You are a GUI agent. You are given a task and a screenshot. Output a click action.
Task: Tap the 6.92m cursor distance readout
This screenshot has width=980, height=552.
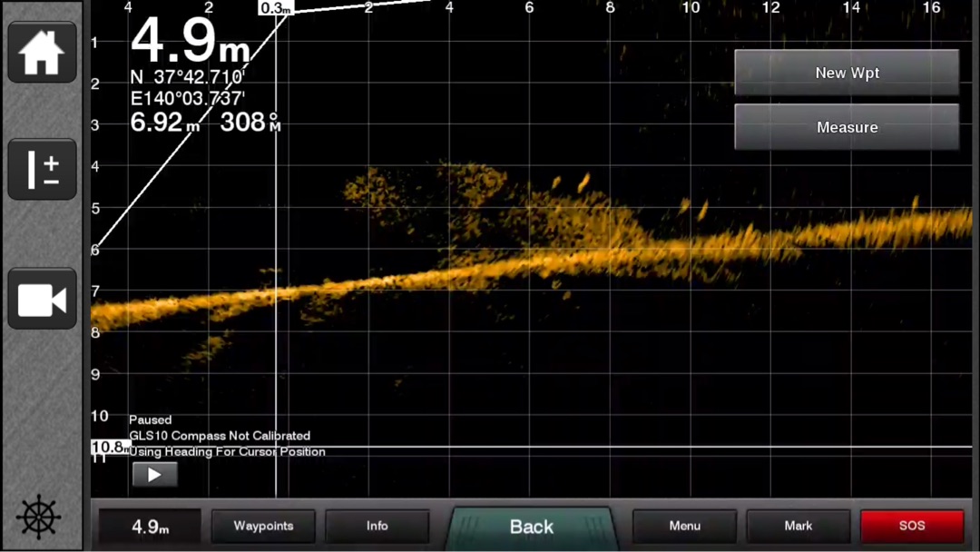tap(164, 123)
